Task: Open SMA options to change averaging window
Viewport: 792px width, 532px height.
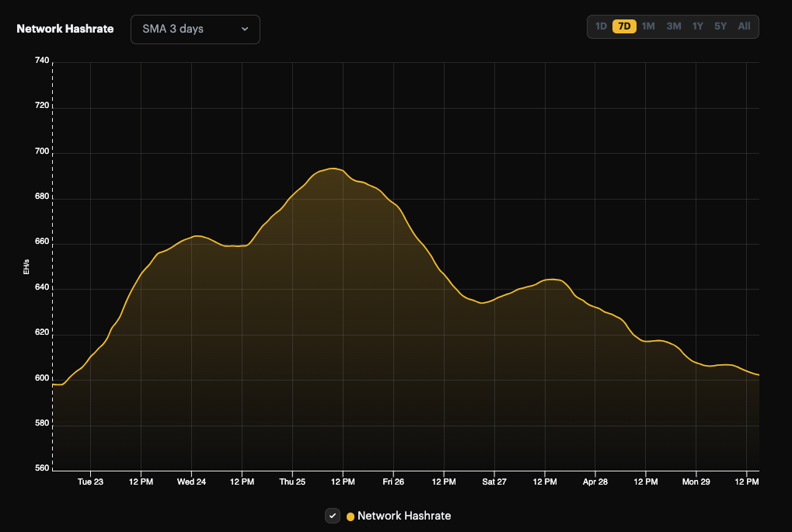Action: [194, 30]
